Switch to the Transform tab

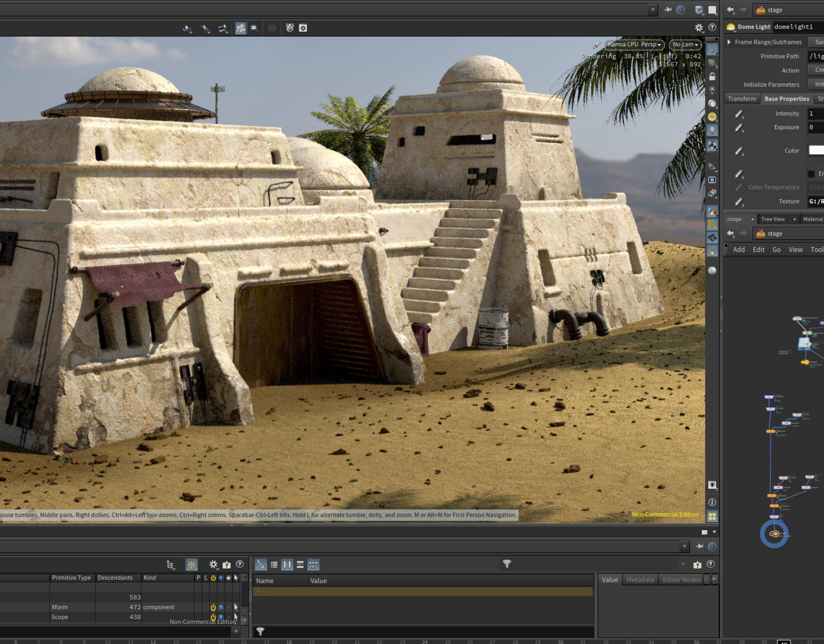click(x=742, y=99)
